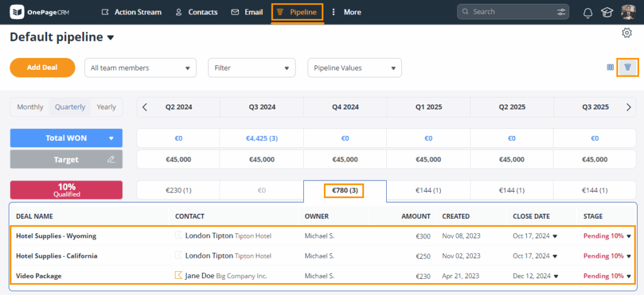Switch period to Monthly
644x295 pixels.
30,107
